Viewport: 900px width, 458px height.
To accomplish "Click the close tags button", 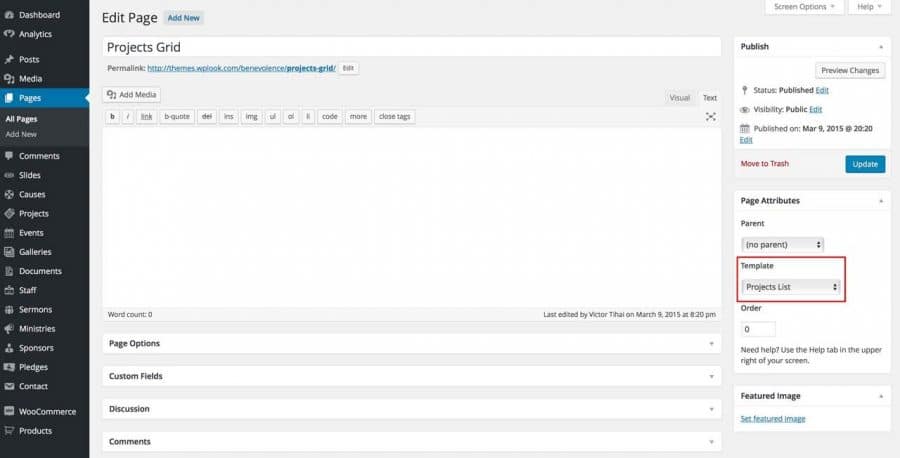I will pyautogui.click(x=394, y=117).
